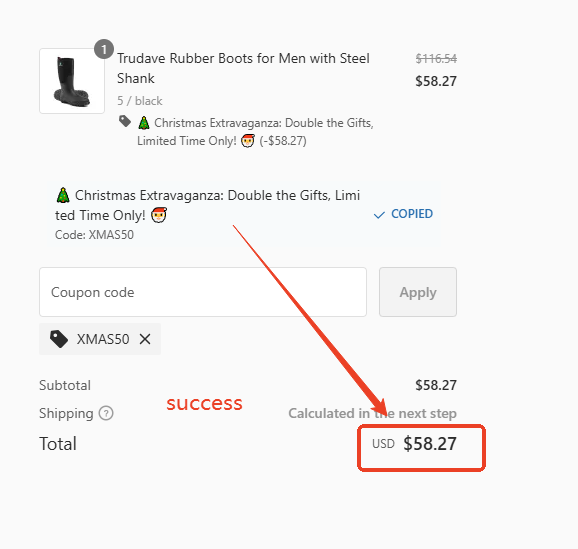Focus the Coupon code input field

(203, 292)
